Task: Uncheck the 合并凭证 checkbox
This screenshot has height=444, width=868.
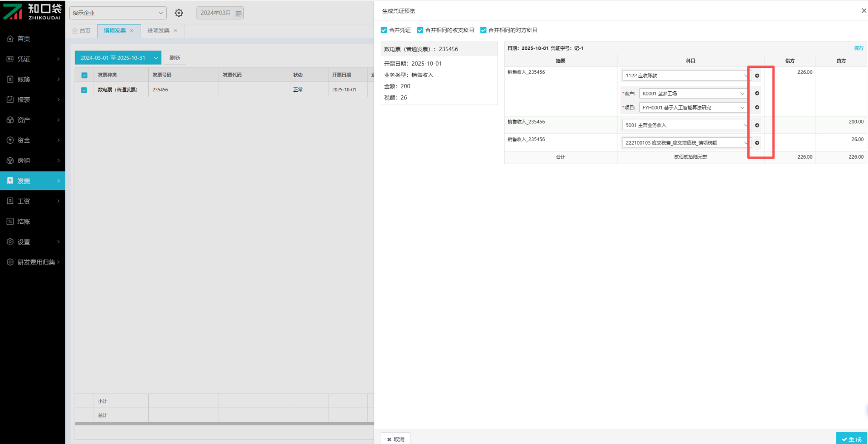Action: click(x=384, y=30)
